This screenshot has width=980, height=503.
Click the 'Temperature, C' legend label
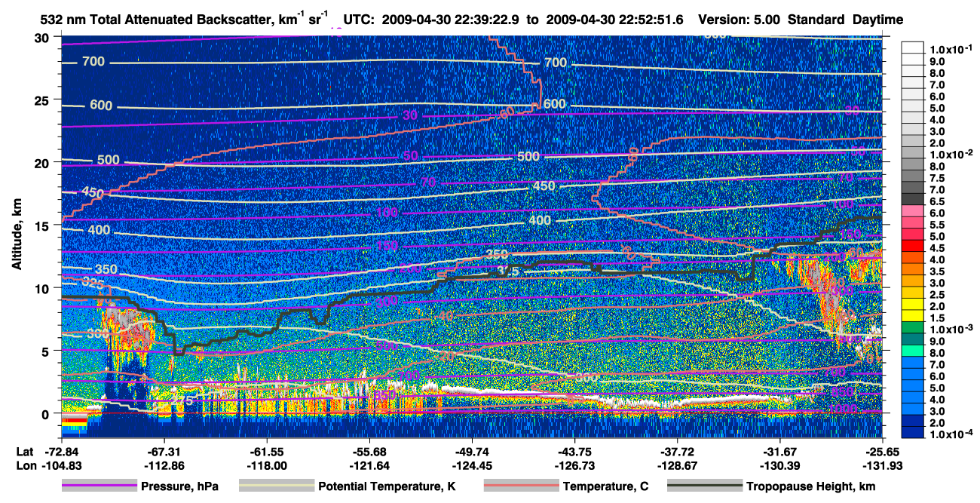pos(605,486)
